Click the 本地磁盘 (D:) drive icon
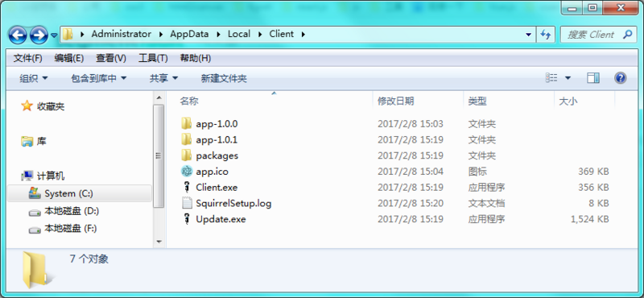 (35, 213)
